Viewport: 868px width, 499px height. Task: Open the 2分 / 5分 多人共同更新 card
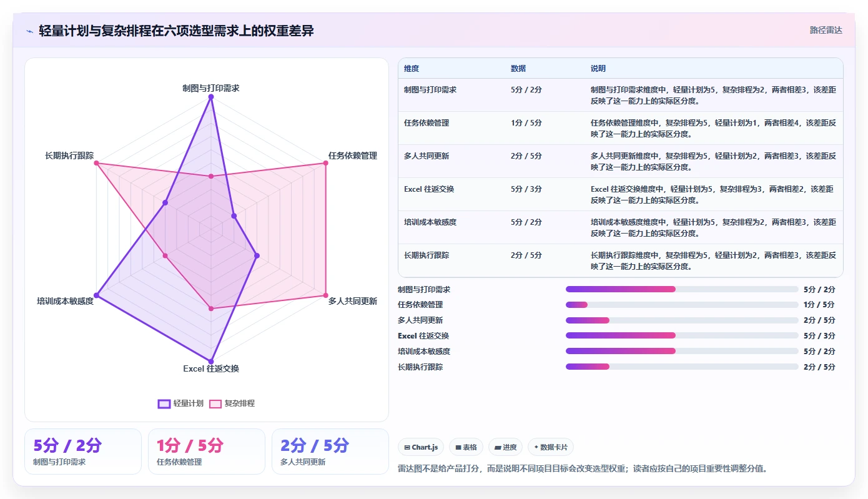tap(330, 452)
